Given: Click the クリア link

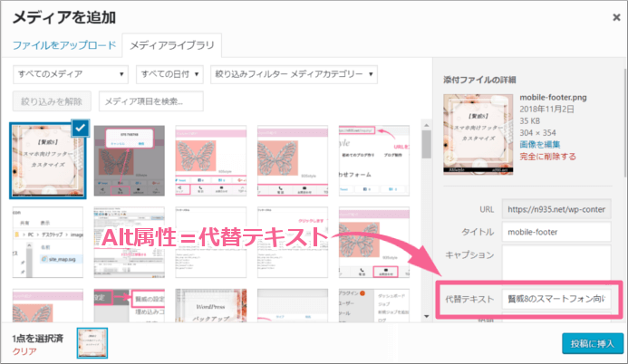Looking at the screenshot, I should coord(24,351).
